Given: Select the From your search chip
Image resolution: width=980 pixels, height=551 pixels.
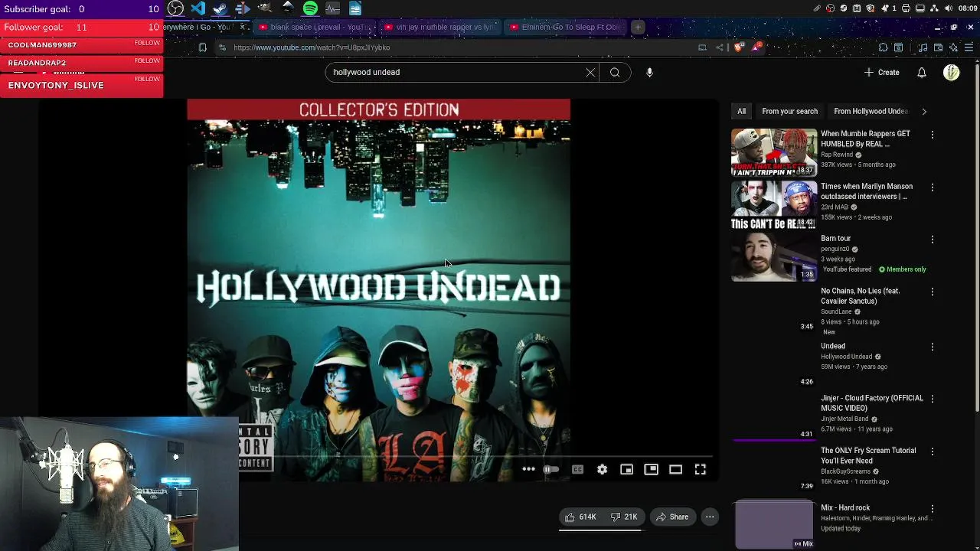Looking at the screenshot, I should [x=789, y=112].
